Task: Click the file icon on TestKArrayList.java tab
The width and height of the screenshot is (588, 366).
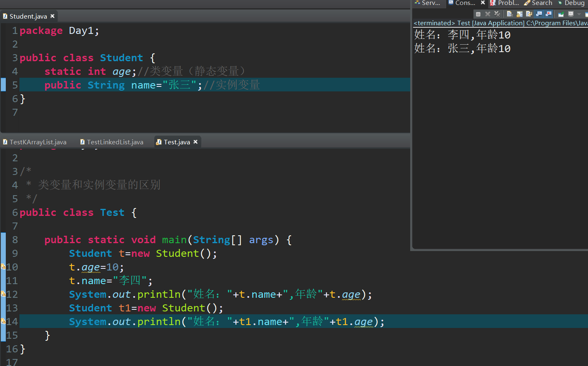Action: coord(5,142)
